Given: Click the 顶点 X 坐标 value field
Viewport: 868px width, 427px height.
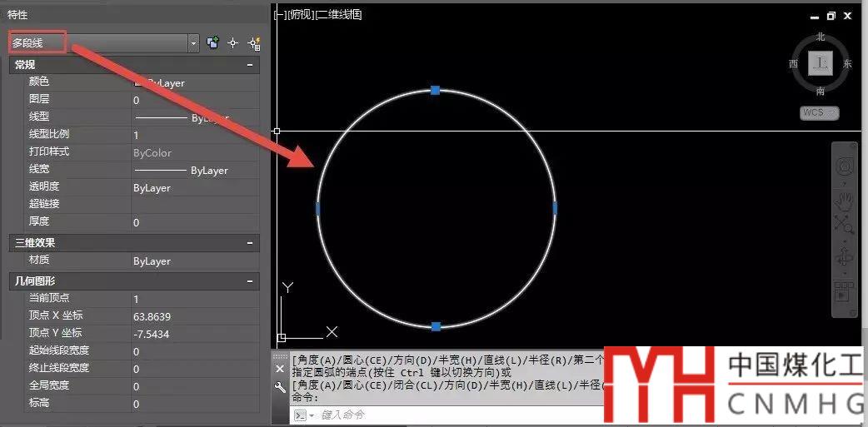Looking at the screenshot, I should (194, 316).
